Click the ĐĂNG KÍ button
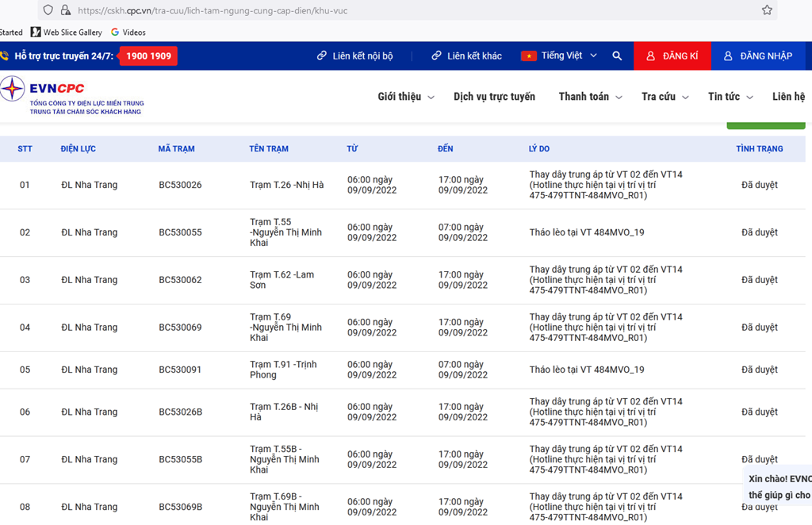Screen dimensions: 812x525 click(672, 56)
